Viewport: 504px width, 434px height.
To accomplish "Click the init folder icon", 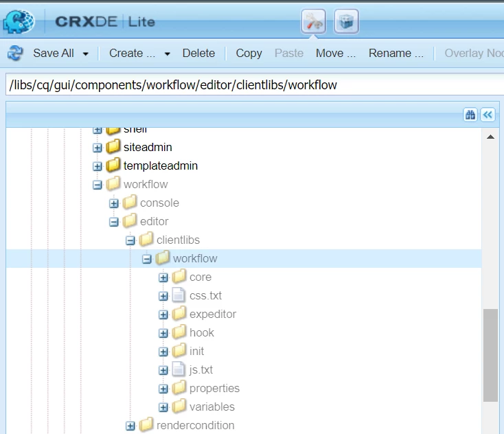I will [179, 351].
